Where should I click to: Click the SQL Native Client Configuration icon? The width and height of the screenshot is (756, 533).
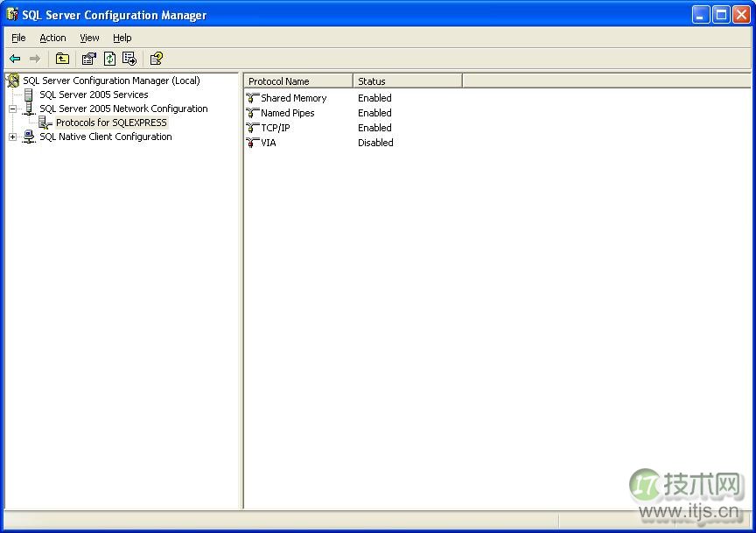(x=29, y=137)
